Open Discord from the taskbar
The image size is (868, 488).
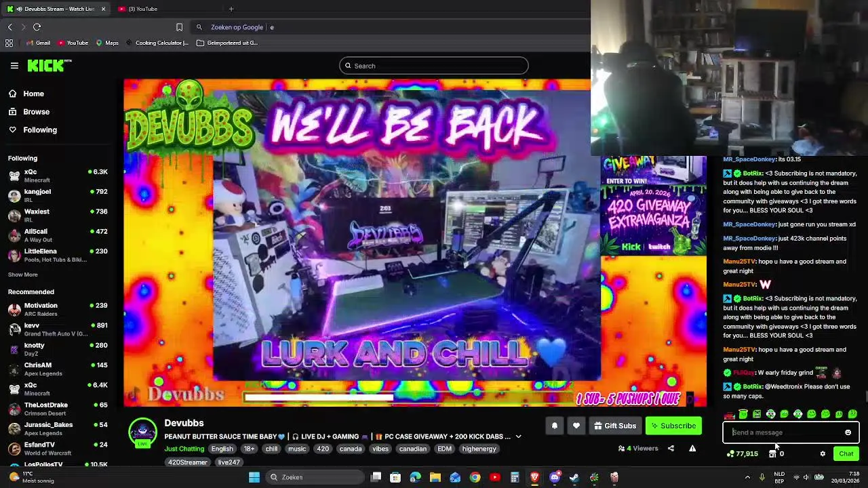click(x=555, y=477)
